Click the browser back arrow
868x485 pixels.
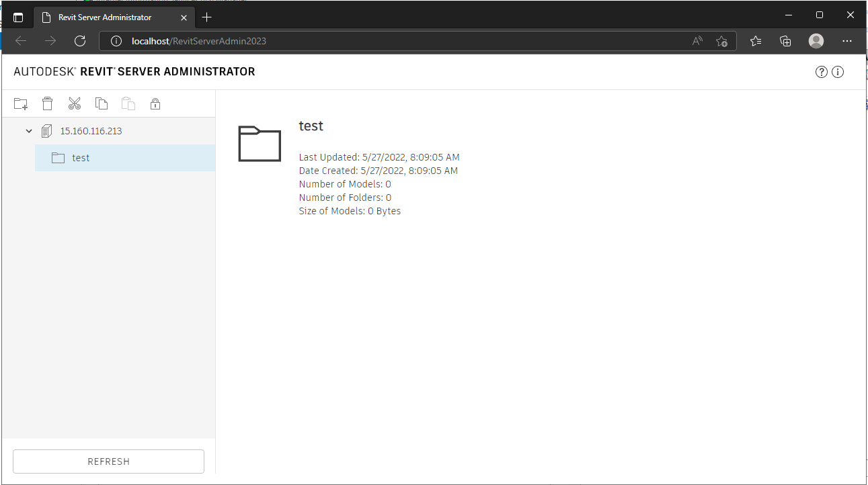[21, 41]
